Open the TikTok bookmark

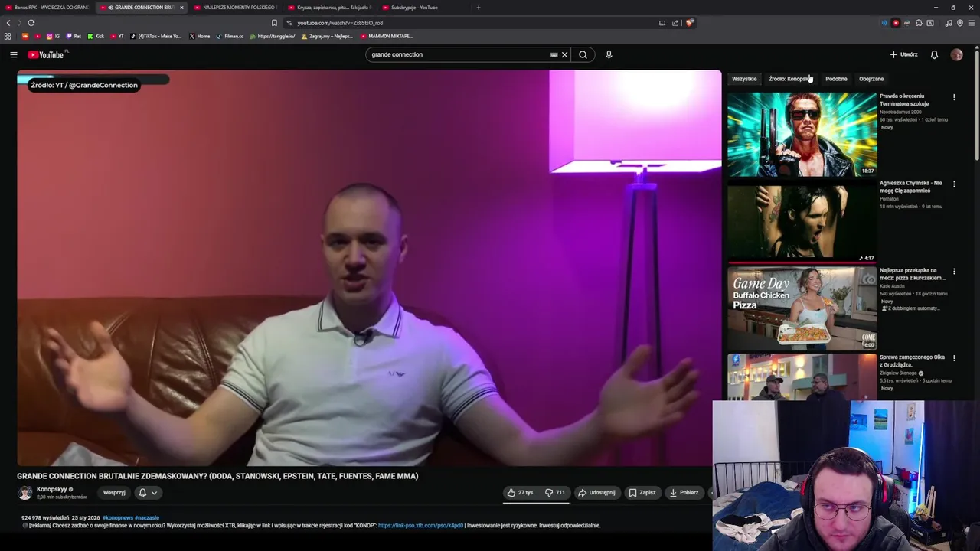[156, 36]
